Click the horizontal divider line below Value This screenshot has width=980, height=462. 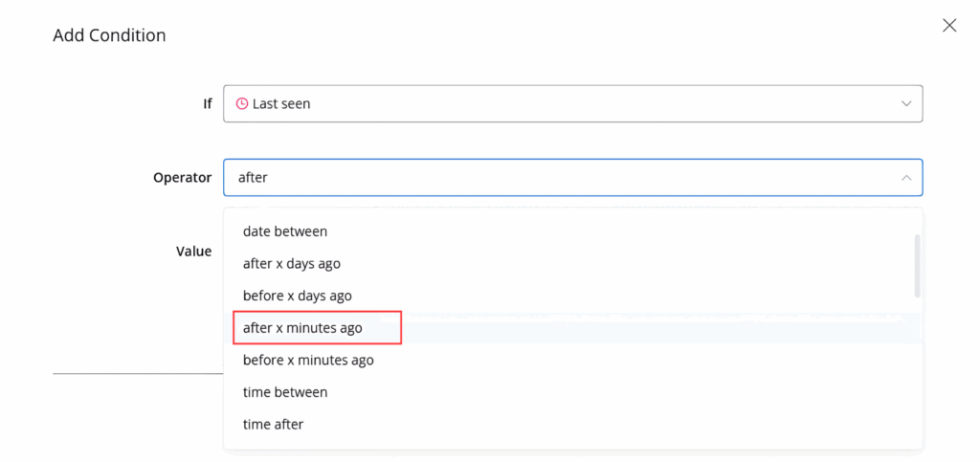coord(137,373)
